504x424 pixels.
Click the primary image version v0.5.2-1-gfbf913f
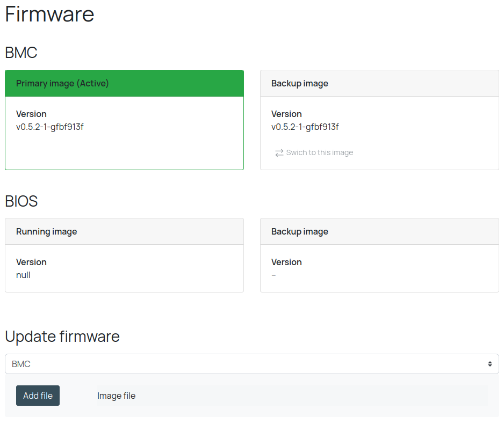coord(49,127)
